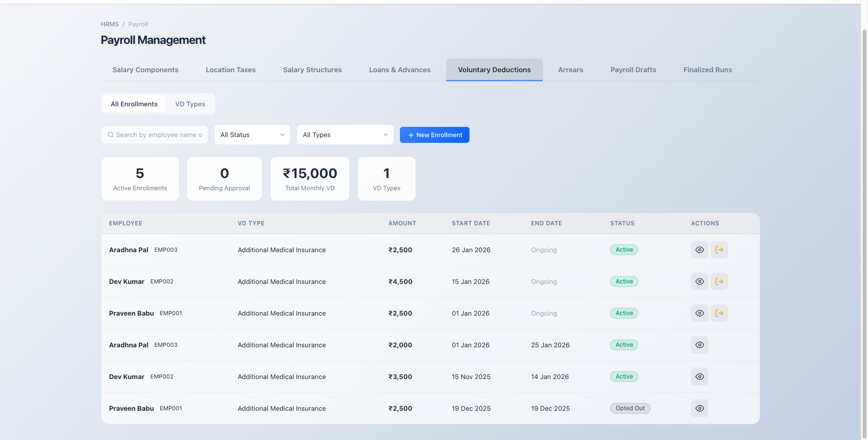The height and width of the screenshot is (440, 868).
Task: Open the chevron on the All Types selector
Action: [385, 135]
